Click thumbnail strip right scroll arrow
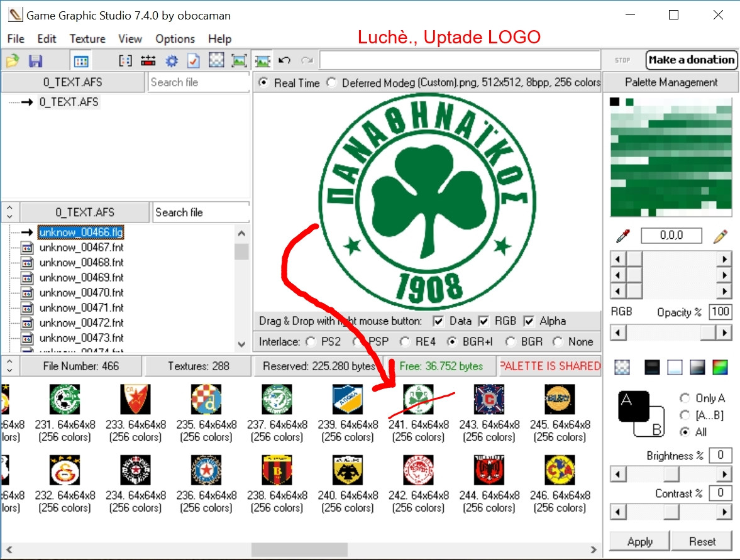The image size is (740, 560). click(x=594, y=549)
